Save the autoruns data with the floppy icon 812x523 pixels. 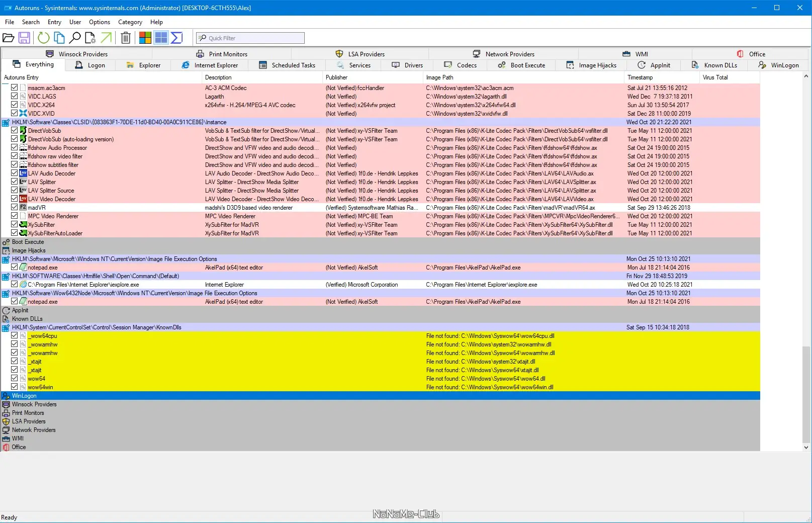(x=24, y=38)
